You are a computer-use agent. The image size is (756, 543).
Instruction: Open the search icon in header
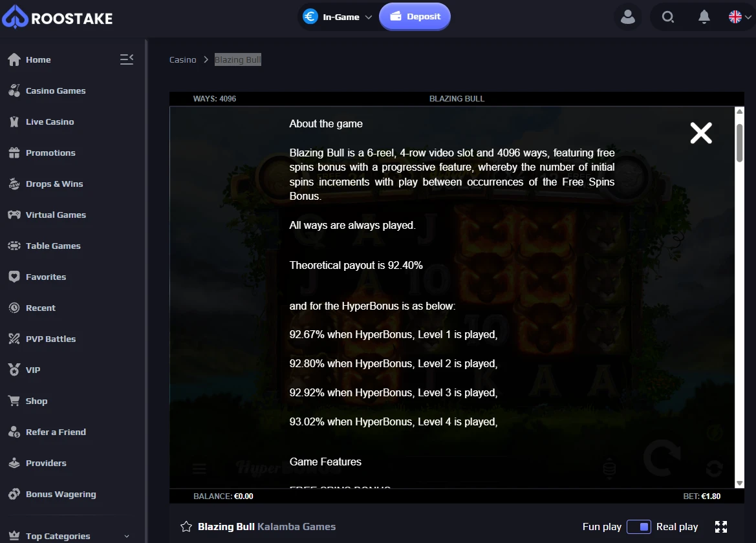pyautogui.click(x=667, y=17)
